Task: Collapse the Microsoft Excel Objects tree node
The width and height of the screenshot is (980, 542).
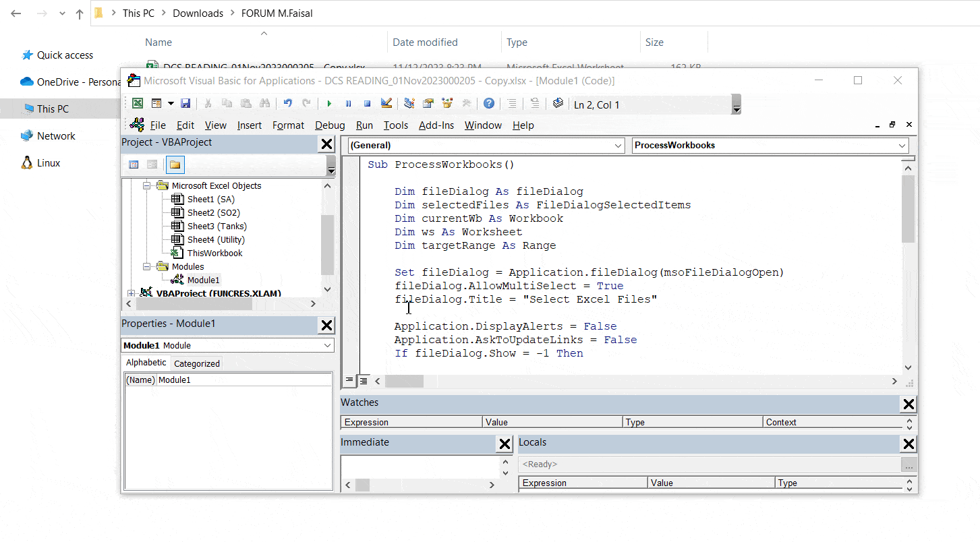Action: point(146,186)
